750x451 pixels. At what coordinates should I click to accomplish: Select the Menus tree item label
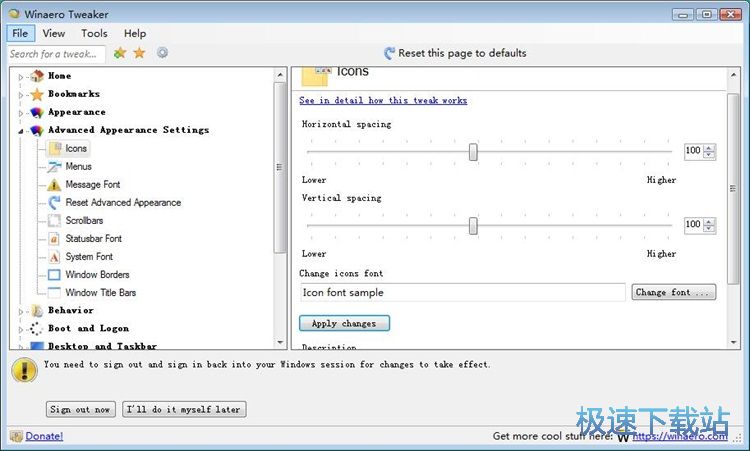pos(78,166)
